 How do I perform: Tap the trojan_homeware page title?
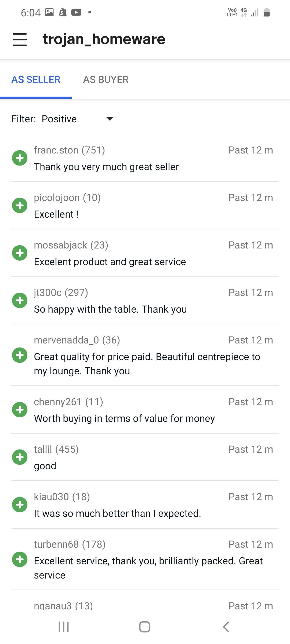[104, 39]
